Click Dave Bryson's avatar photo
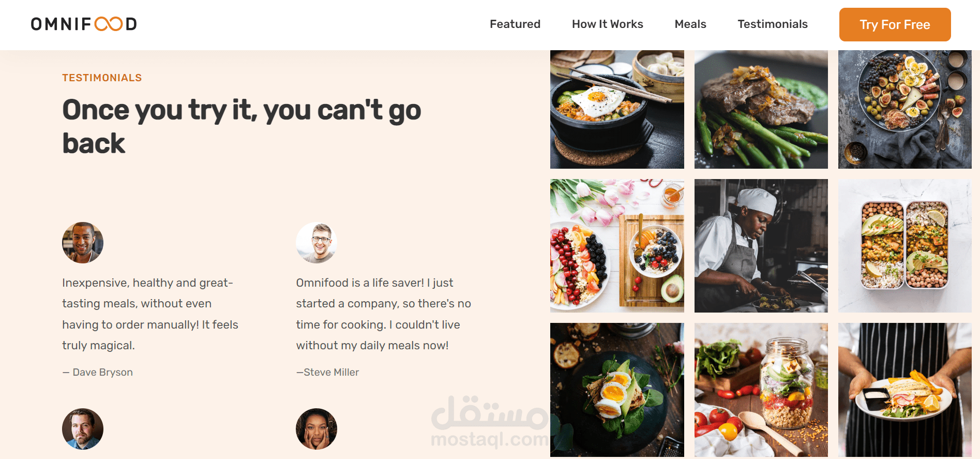This screenshot has height=459, width=980. (83, 243)
